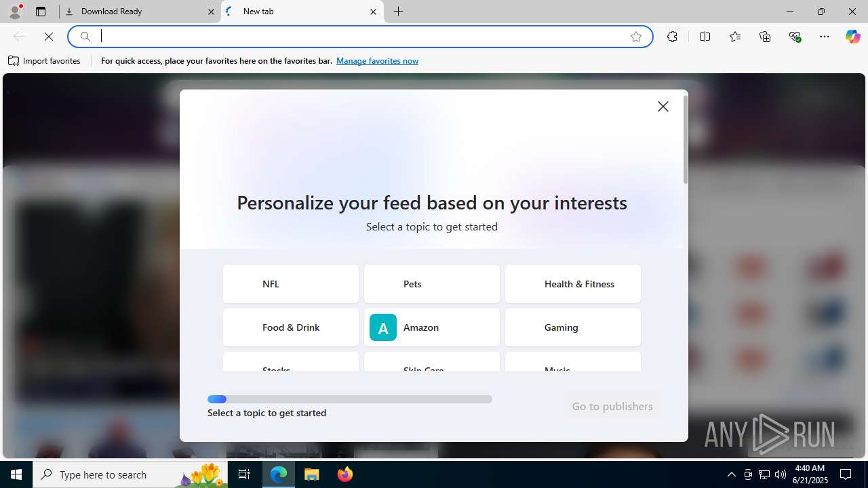The height and width of the screenshot is (488, 868).
Task: Open the notification center icon
Action: 846,474
